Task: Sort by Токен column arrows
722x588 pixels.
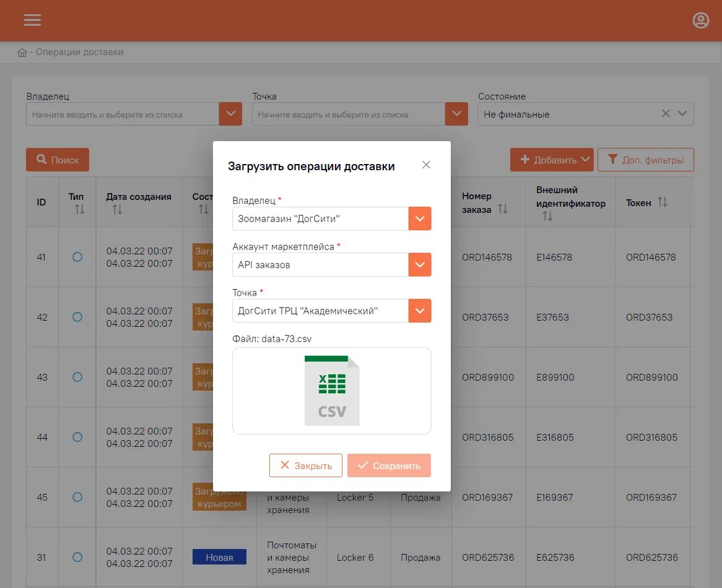Action: [x=662, y=202]
